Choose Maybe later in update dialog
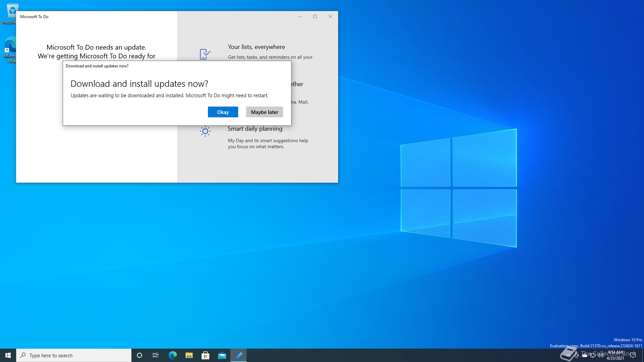Viewport: 644px width, 362px height. coord(264,112)
